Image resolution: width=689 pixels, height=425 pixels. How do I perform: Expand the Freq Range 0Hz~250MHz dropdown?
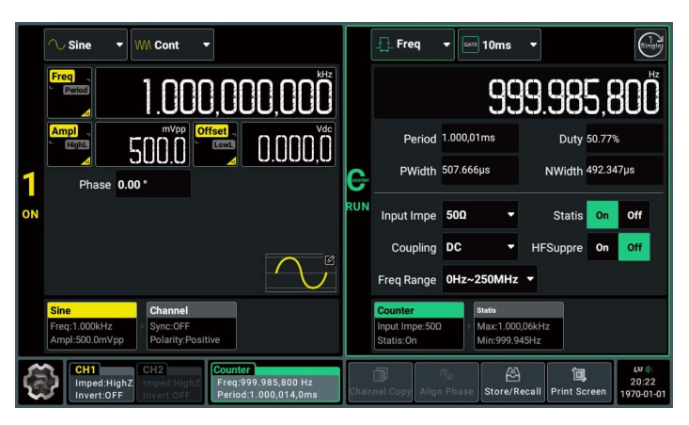[490, 279]
